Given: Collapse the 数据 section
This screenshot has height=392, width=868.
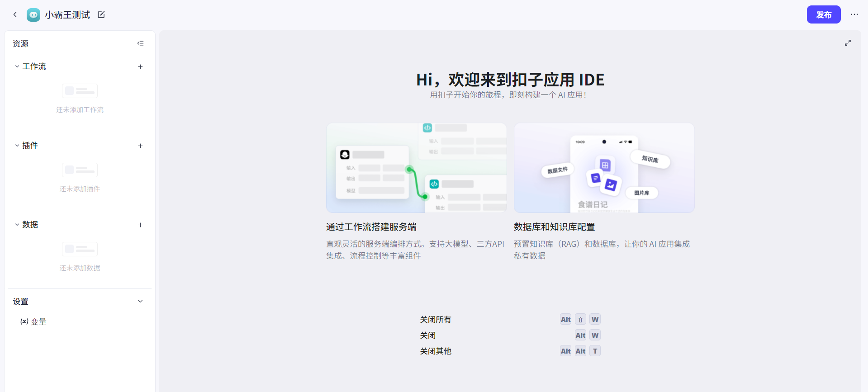Looking at the screenshot, I should coord(17,225).
